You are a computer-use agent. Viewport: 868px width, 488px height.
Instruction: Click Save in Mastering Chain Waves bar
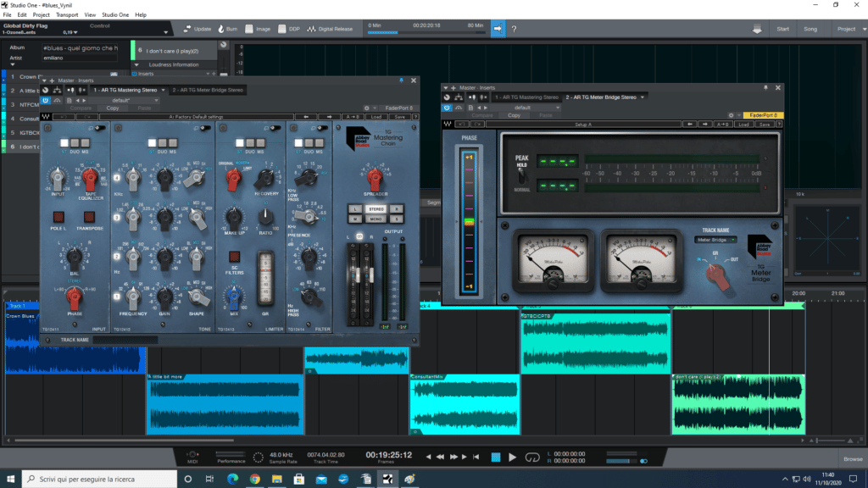point(400,117)
